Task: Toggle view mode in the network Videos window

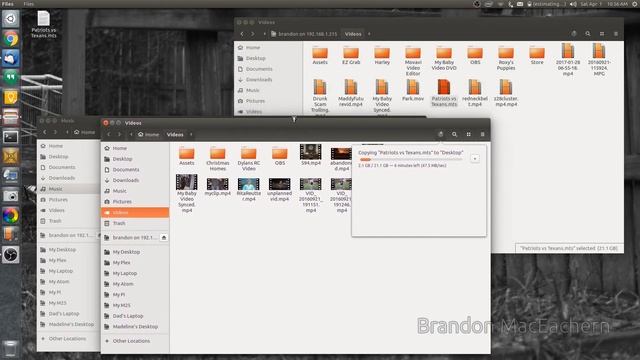Action: click(602, 34)
